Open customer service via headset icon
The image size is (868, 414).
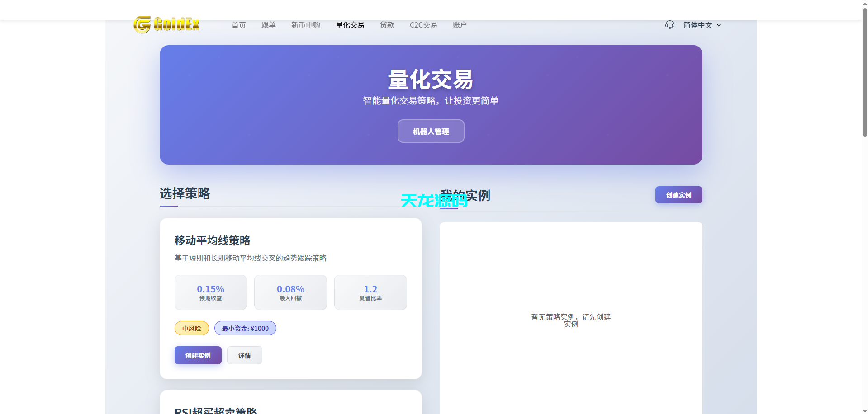tap(669, 25)
